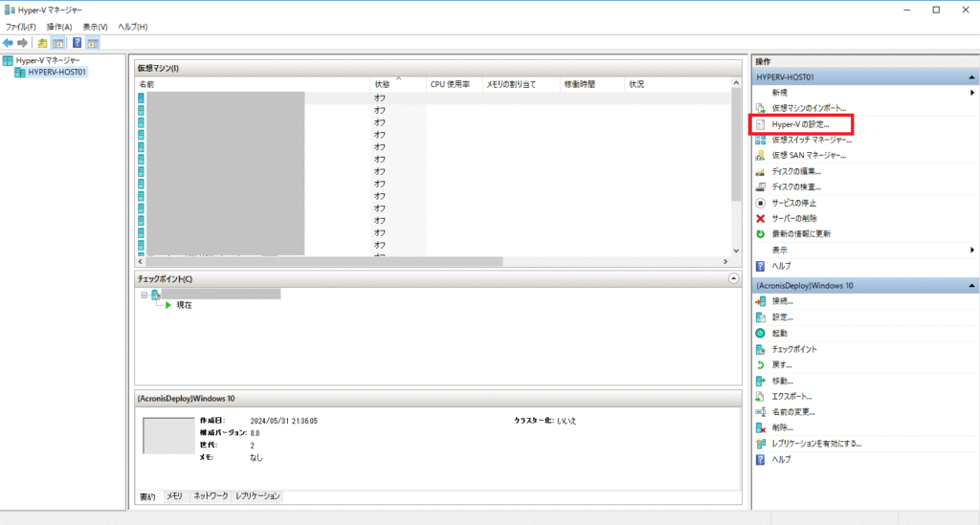Toggle the console tree toolbar icon
The width and height of the screenshot is (980, 525).
click(x=58, y=43)
